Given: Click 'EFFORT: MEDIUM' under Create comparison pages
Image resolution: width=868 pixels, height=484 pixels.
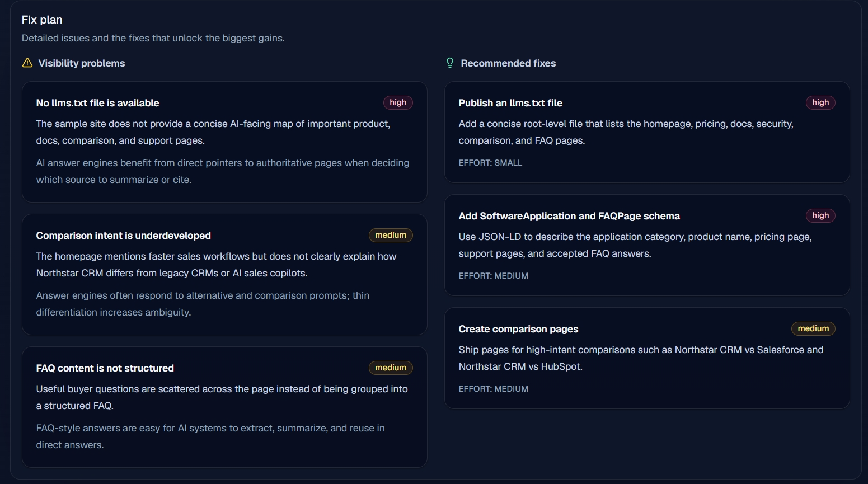Looking at the screenshot, I should coord(494,389).
